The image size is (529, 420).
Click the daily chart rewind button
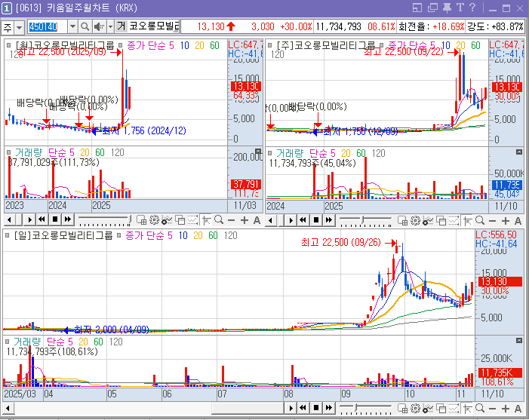point(303,408)
